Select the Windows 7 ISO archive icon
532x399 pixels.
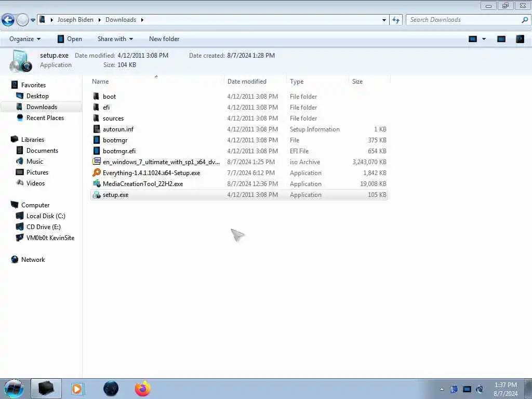(x=97, y=162)
